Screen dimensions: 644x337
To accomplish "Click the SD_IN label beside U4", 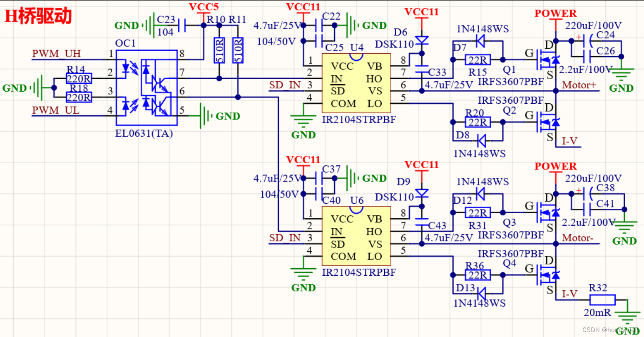I will (x=285, y=85).
